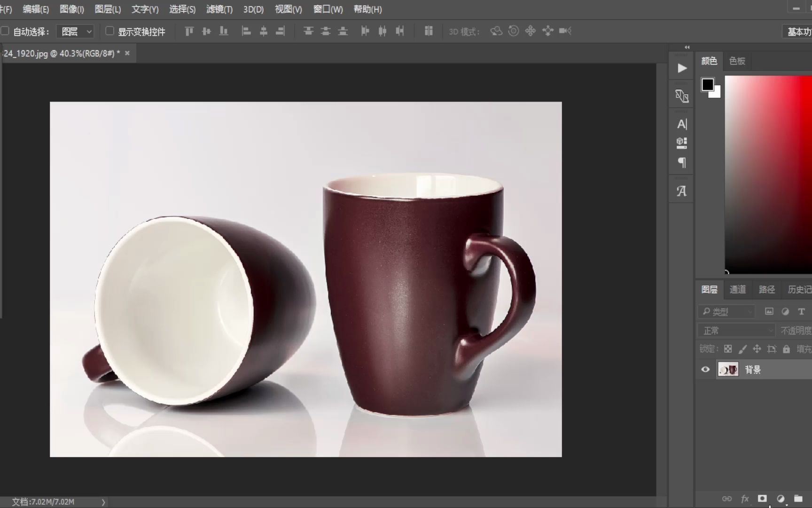Toggle lock image pixels brush icon

tap(742, 349)
